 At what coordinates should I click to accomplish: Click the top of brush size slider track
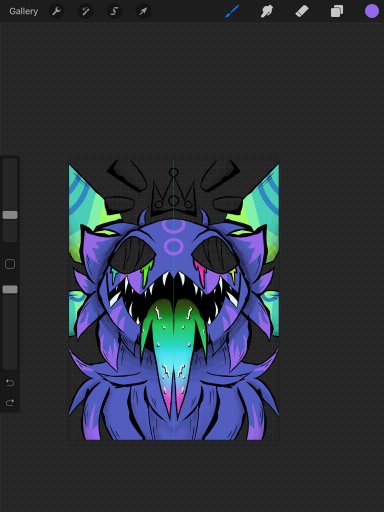[10, 163]
